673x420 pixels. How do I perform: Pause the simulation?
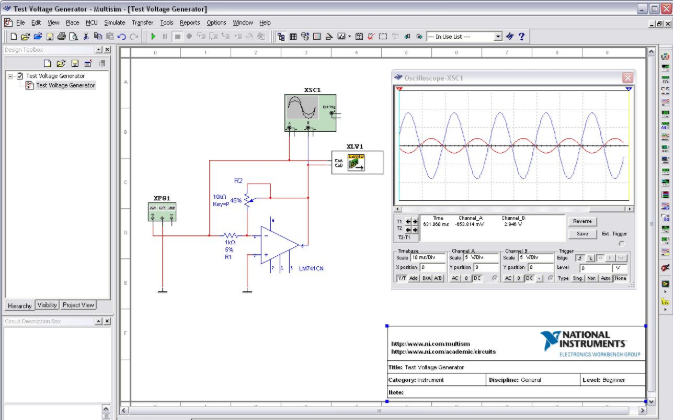coord(165,37)
